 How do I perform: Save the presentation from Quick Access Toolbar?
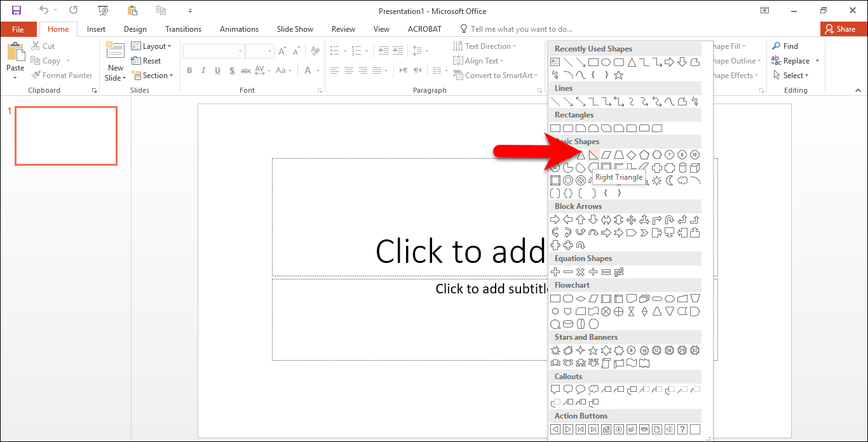pos(17,10)
